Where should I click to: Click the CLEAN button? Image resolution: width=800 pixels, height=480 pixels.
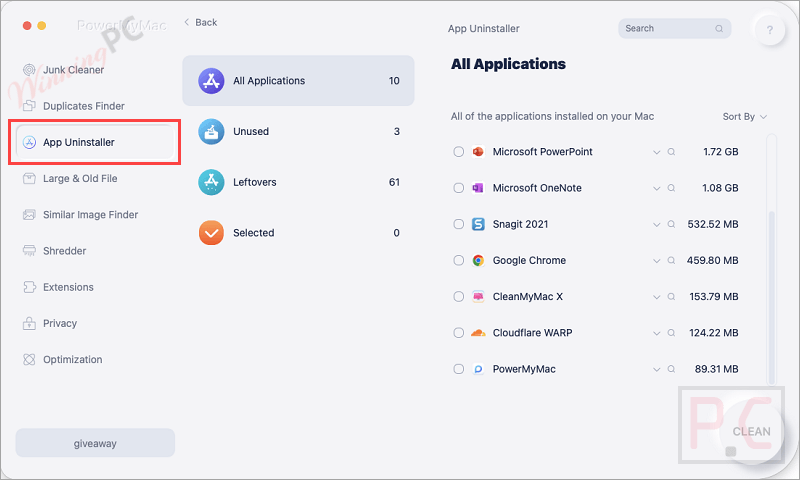[x=752, y=432]
